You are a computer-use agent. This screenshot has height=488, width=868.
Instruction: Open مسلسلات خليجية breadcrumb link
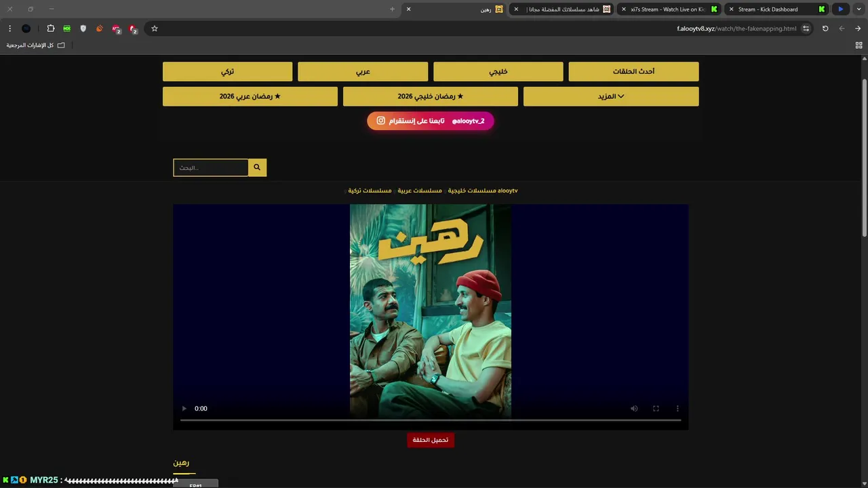[471, 190]
